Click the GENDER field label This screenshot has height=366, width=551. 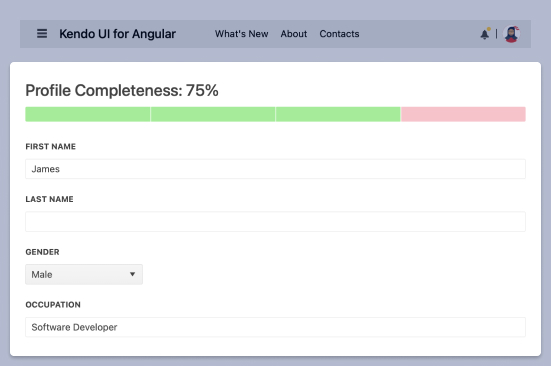click(x=43, y=252)
